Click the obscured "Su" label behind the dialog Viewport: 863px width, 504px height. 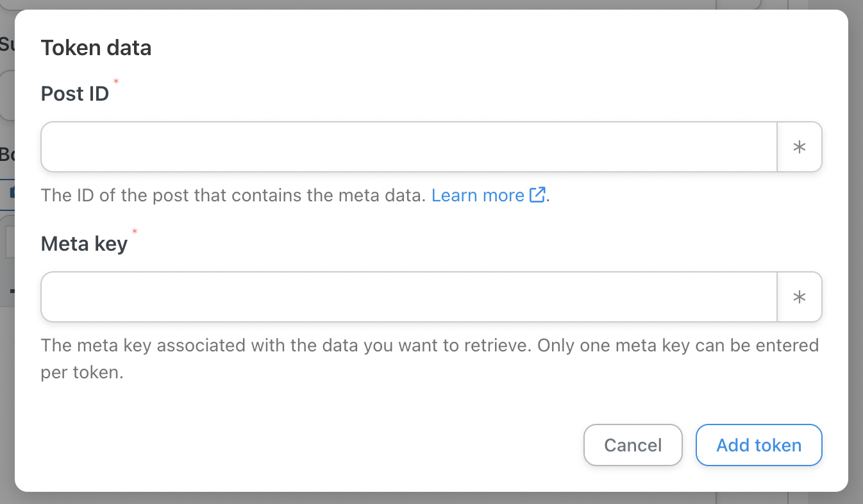[7, 44]
